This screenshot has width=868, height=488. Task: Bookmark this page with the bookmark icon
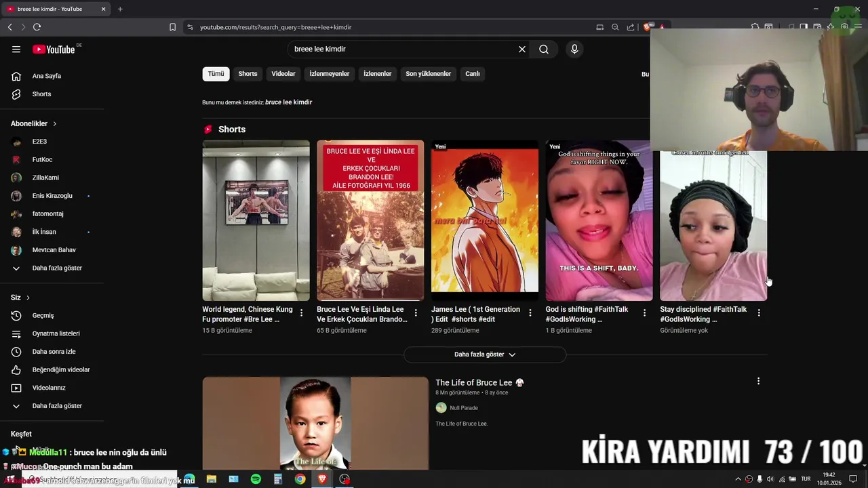coord(172,27)
